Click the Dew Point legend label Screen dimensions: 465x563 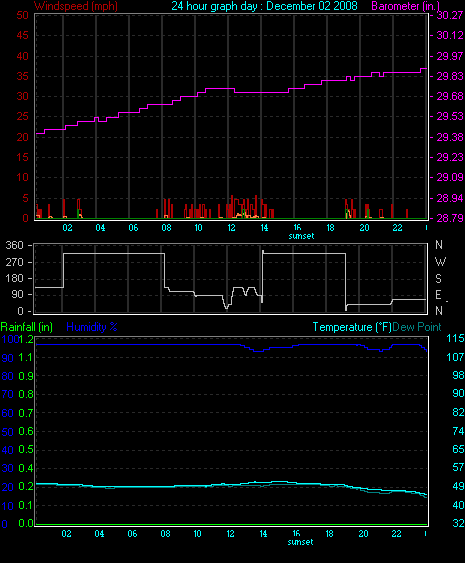(417, 327)
